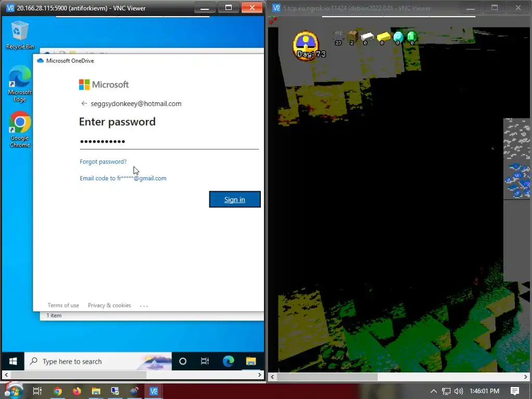Click the right scroll arrow of the antiforkievm window
This screenshot has width=532, height=399.
[x=260, y=375]
